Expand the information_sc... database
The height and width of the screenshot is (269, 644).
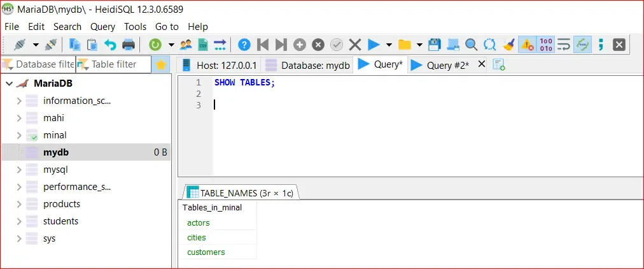[x=19, y=101]
